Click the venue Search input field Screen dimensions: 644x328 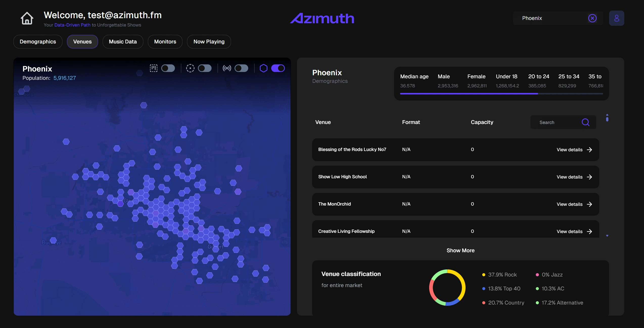click(x=563, y=122)
